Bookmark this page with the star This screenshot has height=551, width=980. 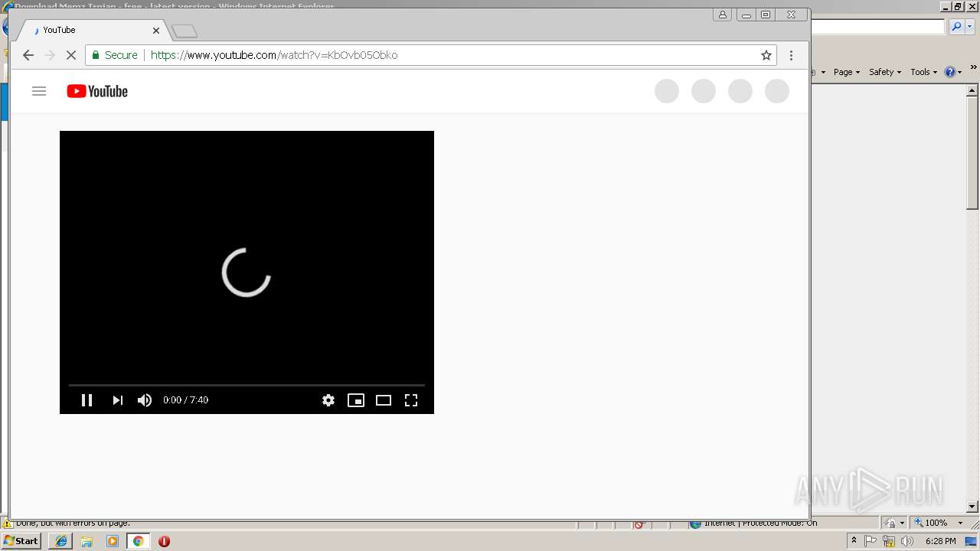click(x=766, y=55)
